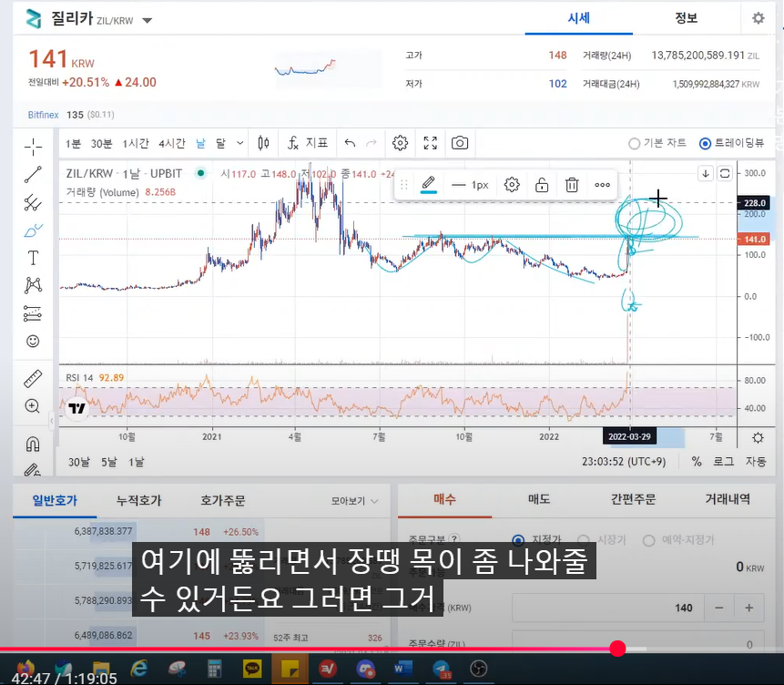Screen dimensions: 784x685
Task: Switch to the 매수 buy tab
Action: 445,499
